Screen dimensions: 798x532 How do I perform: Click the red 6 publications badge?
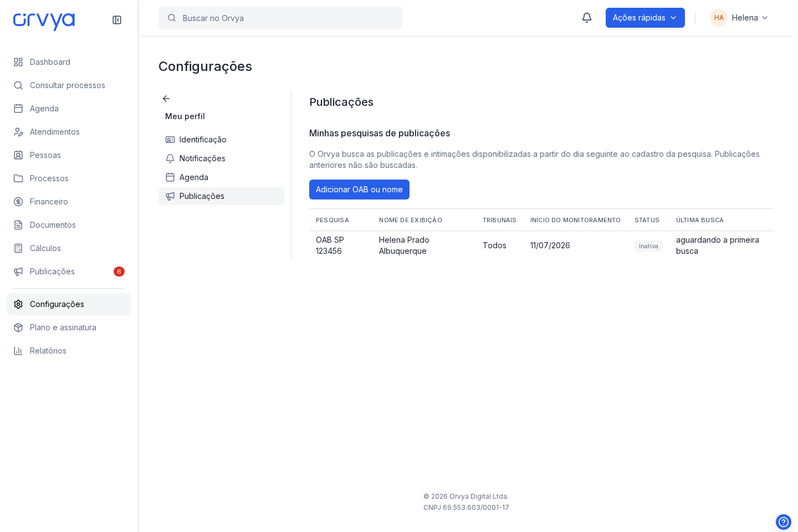pos(119,272)
